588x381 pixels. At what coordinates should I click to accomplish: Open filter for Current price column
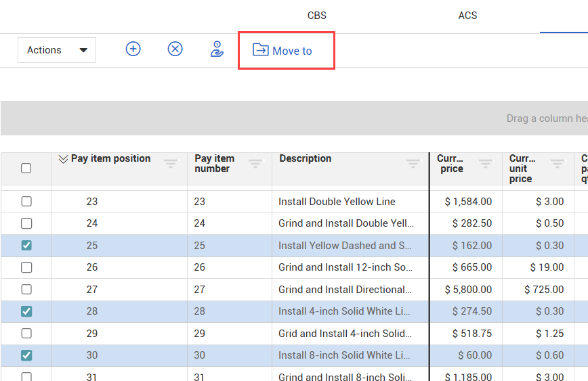click(486, 164)
